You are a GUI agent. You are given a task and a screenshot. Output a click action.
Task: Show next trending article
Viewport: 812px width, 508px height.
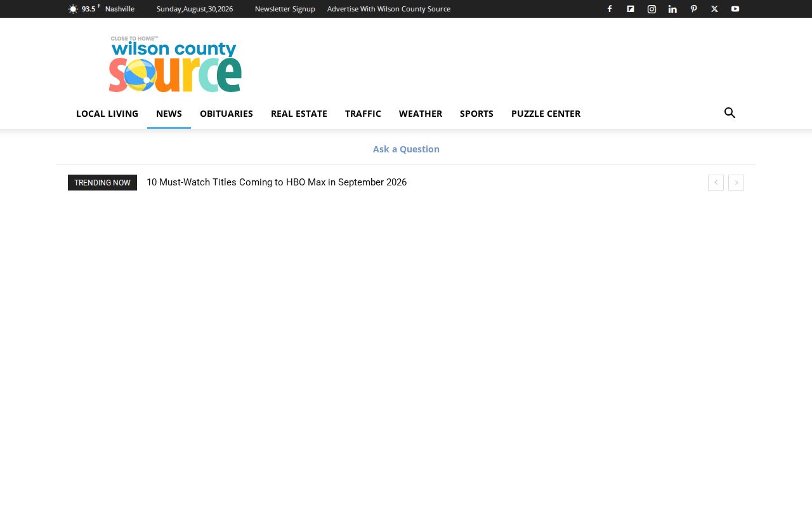[736, 183]
